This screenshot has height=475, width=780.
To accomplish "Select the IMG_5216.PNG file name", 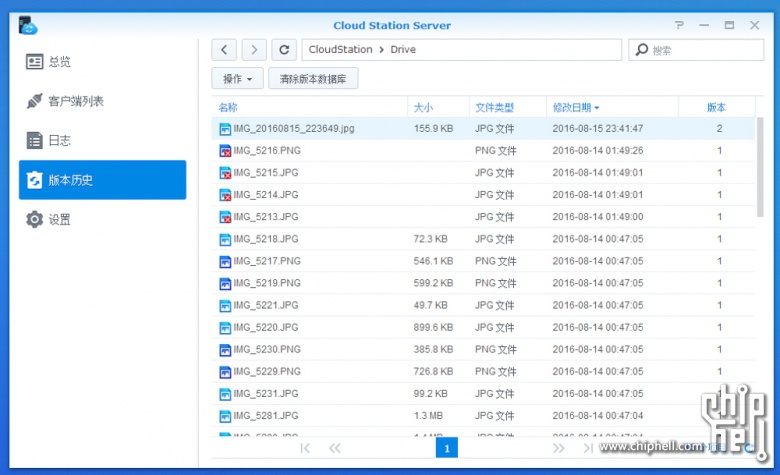I will [267, 150].
